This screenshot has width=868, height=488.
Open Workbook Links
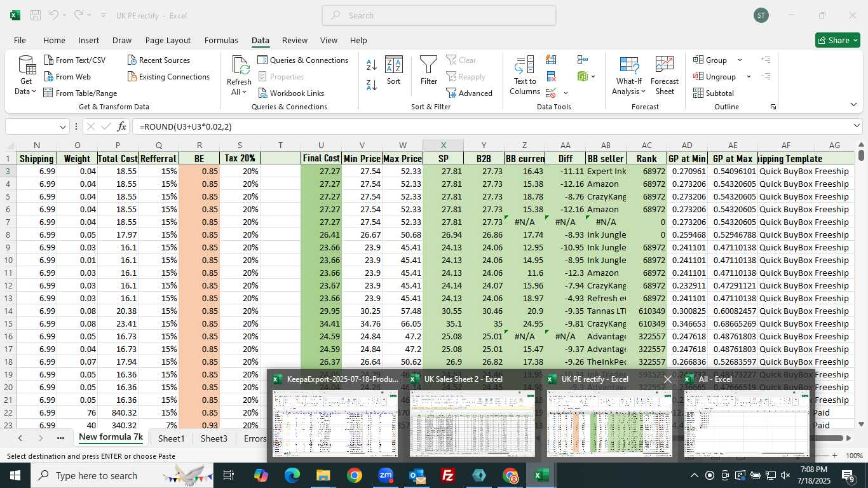coord(291,93)
